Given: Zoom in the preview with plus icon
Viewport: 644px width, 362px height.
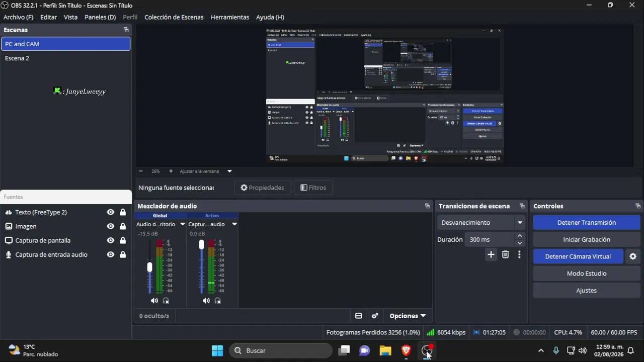Looking at the screenshot, I should tap(171, 171).
